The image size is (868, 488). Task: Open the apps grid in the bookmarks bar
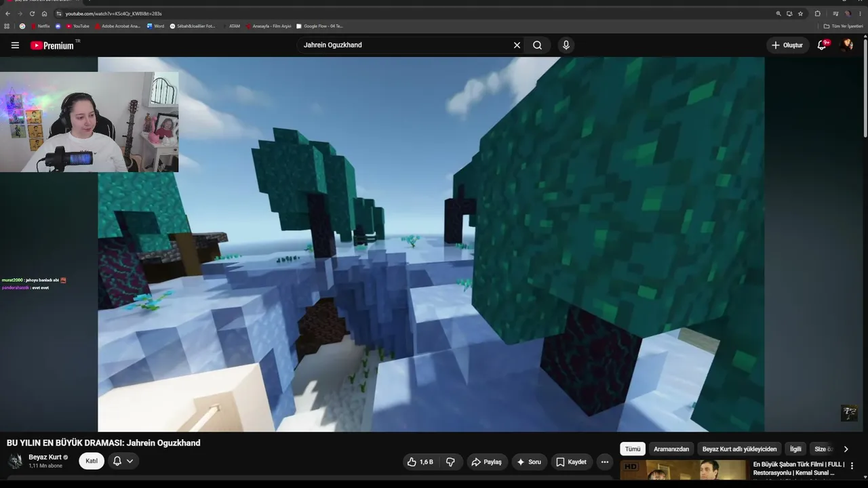7,26
